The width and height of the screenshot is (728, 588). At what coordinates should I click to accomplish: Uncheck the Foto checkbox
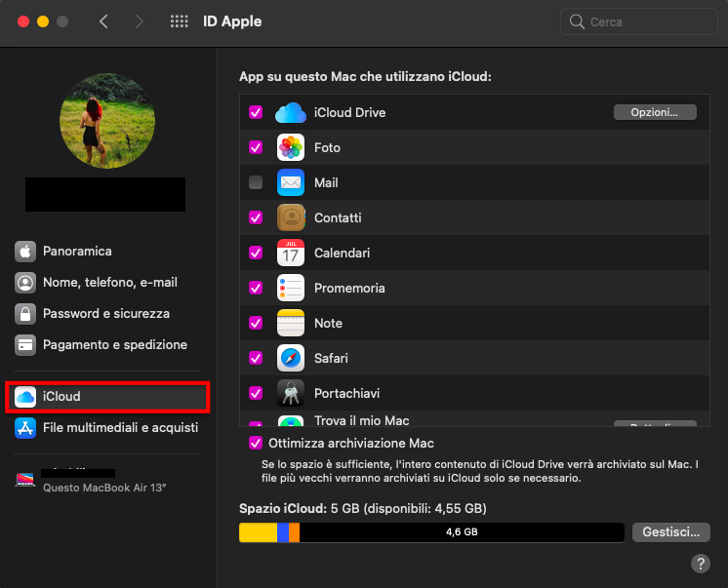[x=256, y=147]
